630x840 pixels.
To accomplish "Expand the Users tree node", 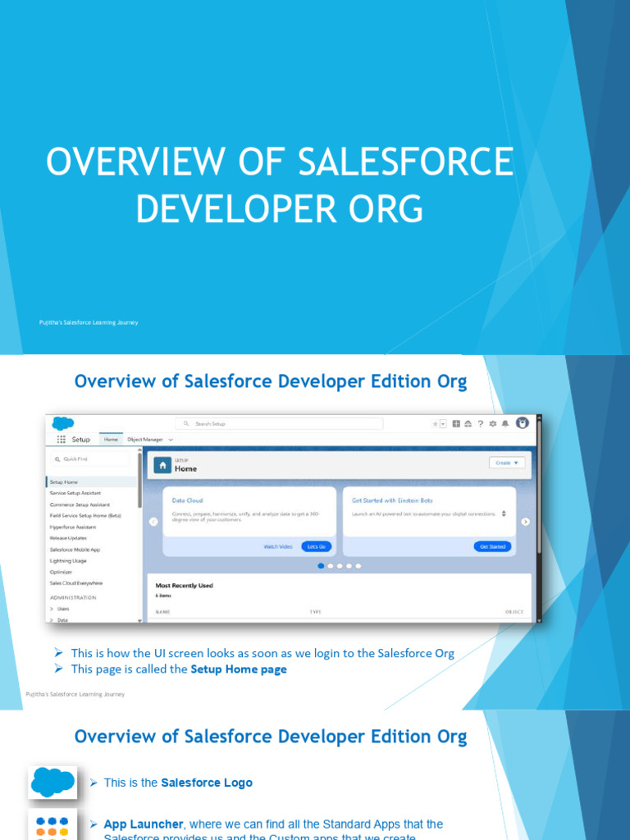I will coord(52,609).
